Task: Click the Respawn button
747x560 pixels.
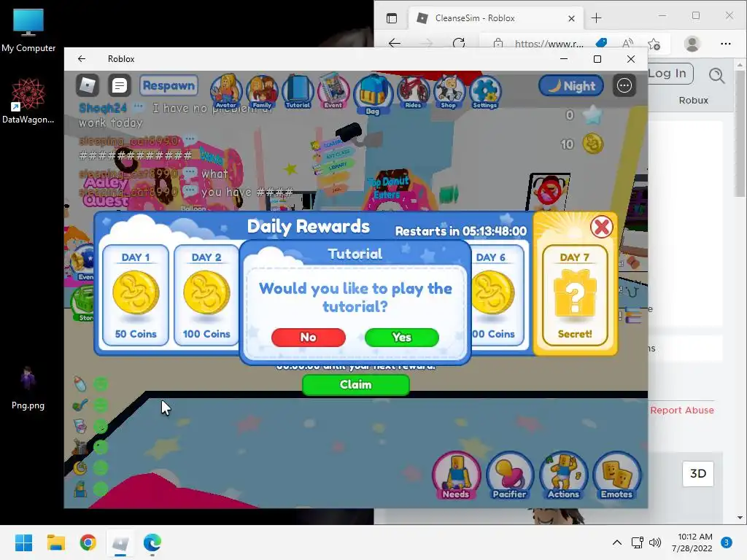Action: tap(169, 86)
